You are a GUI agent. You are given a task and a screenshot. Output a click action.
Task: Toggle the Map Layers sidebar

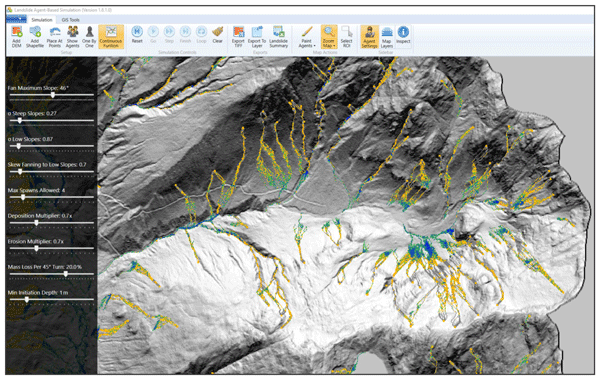(387, 37)
